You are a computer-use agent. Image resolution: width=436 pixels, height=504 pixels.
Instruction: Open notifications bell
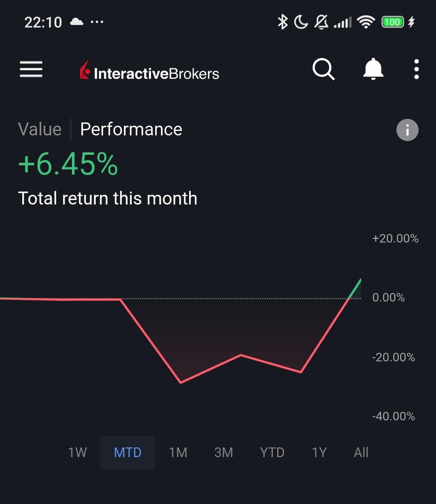(373, 69)
